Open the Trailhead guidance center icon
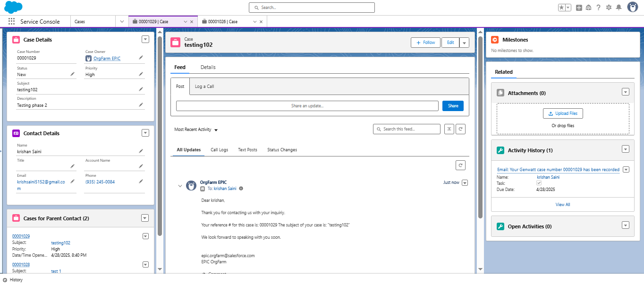This screenshot has height=286, width=644. 588,7
